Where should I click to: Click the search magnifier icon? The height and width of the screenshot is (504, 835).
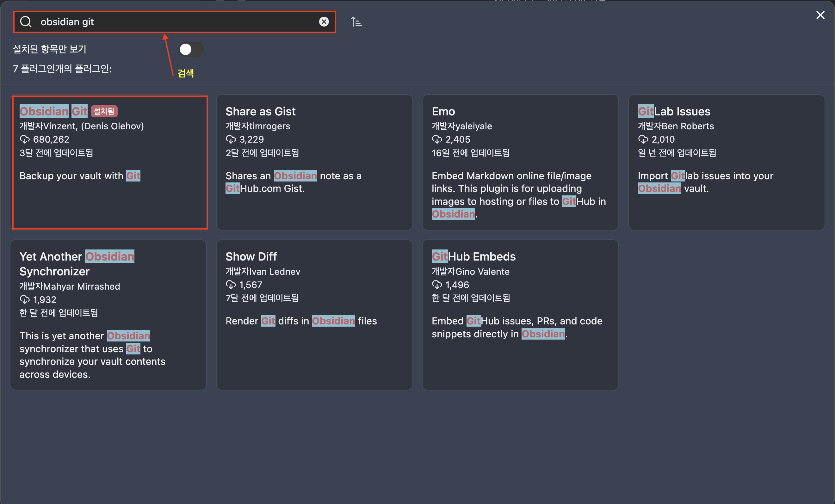[26, 22]
